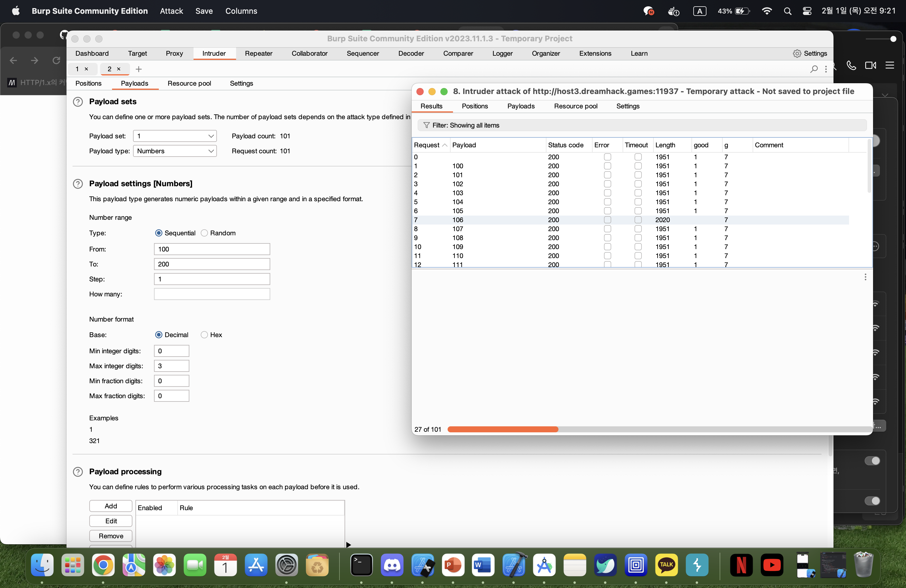Viewport: 906px width, 588px height.
Task: Open the results pane vertical dots menu
Action: pos(865,277)
